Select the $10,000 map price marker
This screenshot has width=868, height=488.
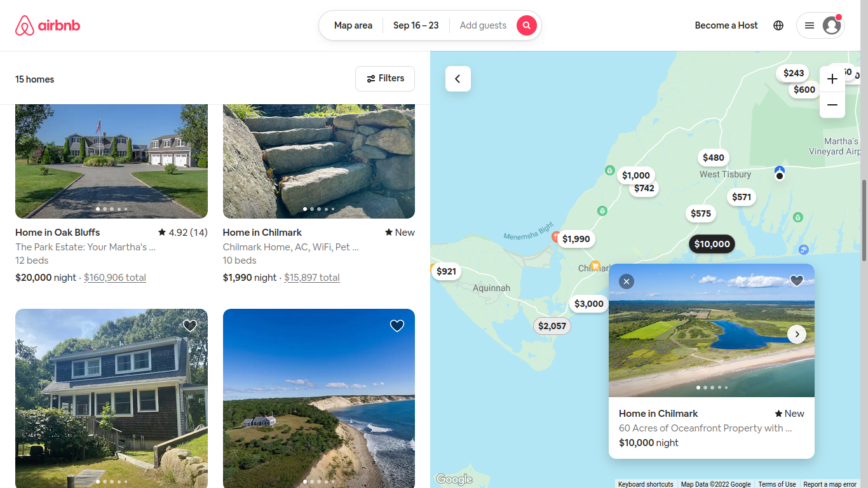click(x=712, y=244)
